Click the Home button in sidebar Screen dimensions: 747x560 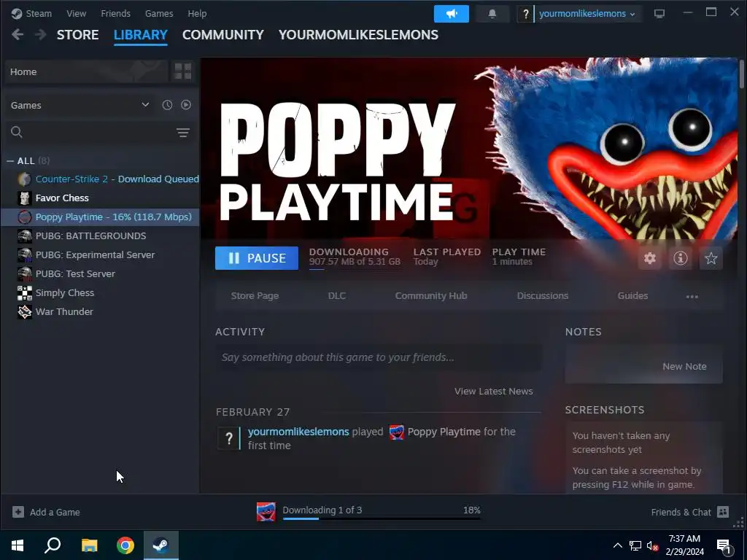click(86, 71)
